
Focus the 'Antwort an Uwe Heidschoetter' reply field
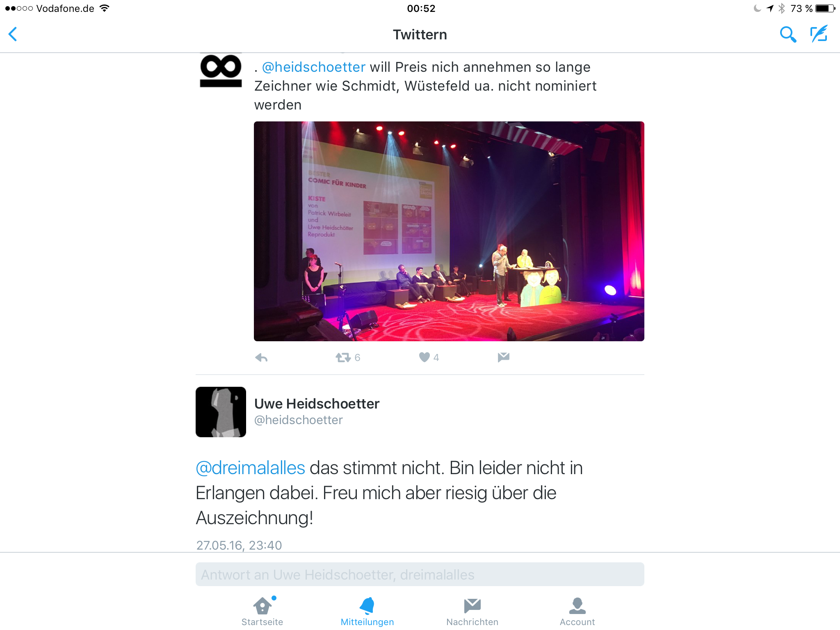pyautogui.click(x=420, y=574)
